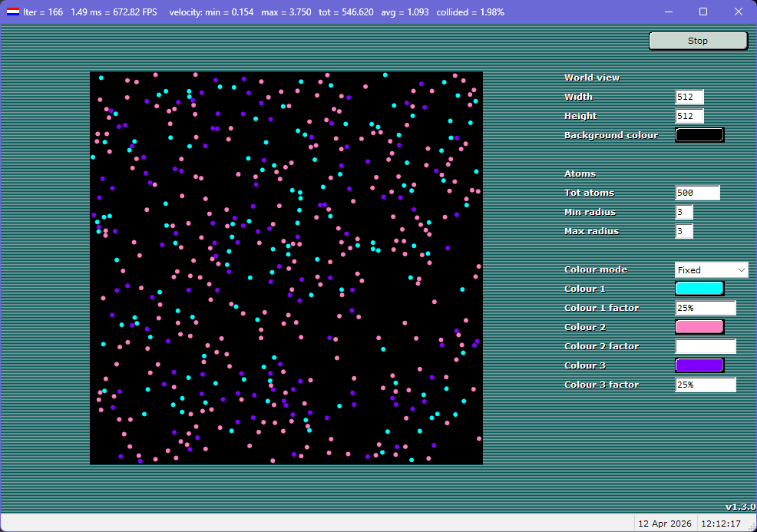Minimize the application window

(669, 12)
